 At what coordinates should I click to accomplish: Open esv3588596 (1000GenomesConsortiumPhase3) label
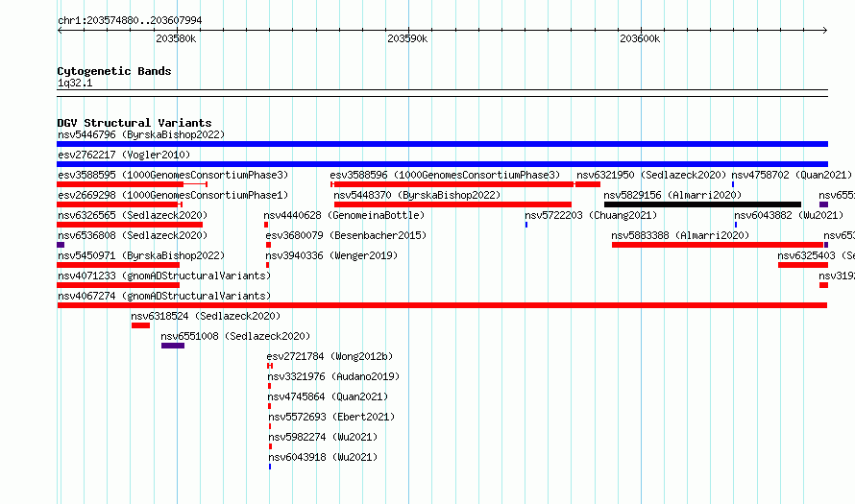tap(445, 175)
